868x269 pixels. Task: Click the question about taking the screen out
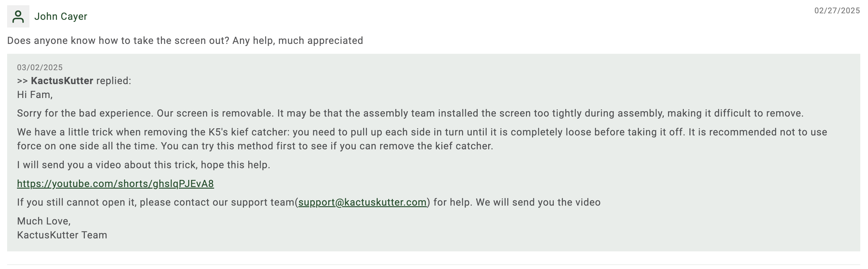click(x=185, y=41)
